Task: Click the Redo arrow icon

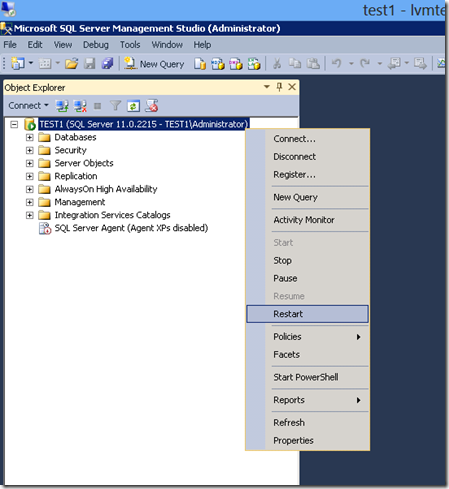Action: coord(365,63)
